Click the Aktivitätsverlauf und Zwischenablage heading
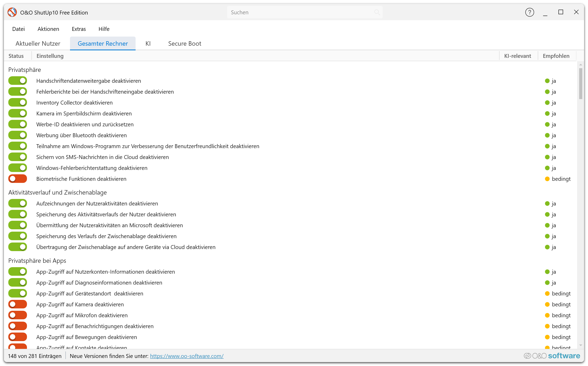This screenshot has height=366, width=588. coord(58,192)
